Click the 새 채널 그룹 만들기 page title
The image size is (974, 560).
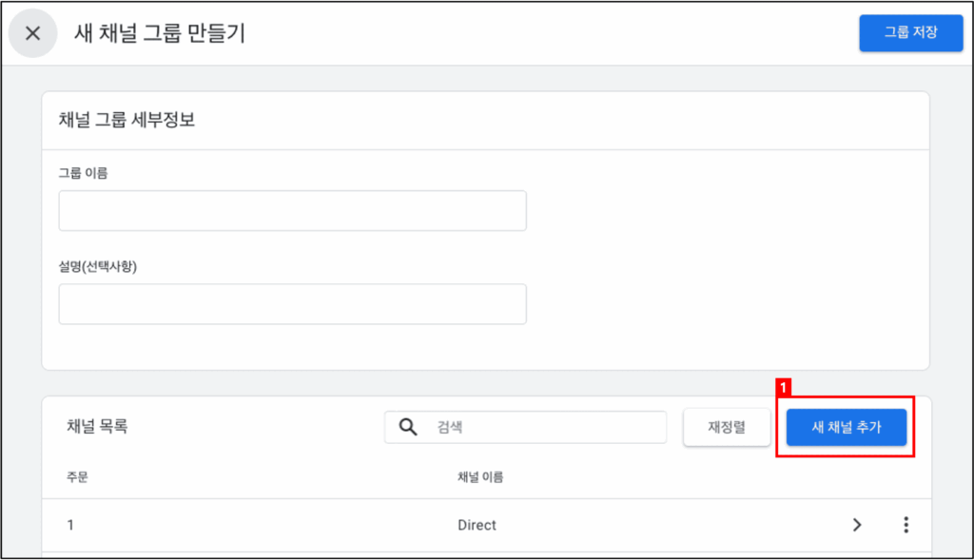click(160, 33)
